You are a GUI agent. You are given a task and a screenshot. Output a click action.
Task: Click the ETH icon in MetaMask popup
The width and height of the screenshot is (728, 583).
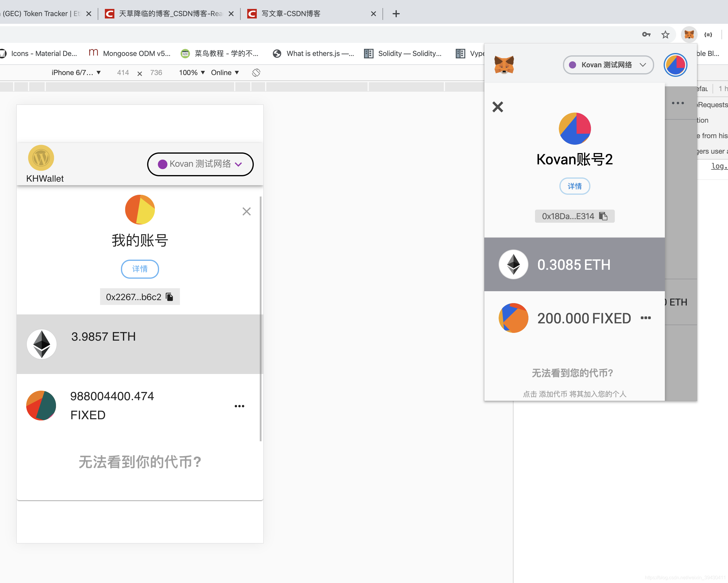[513, 264]
